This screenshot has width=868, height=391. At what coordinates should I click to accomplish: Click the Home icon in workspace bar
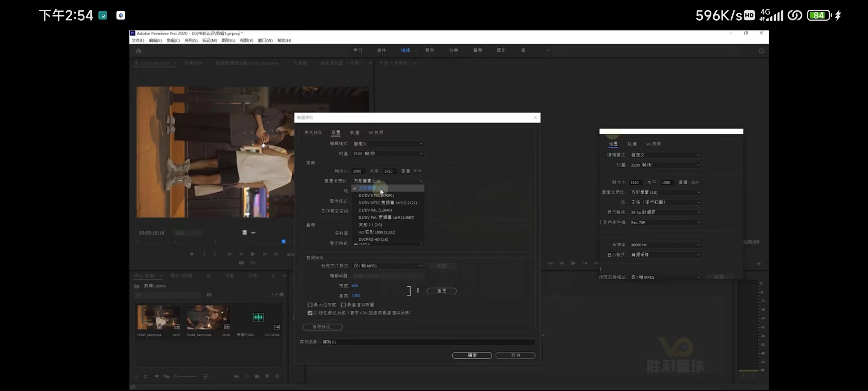click(139, 51)
